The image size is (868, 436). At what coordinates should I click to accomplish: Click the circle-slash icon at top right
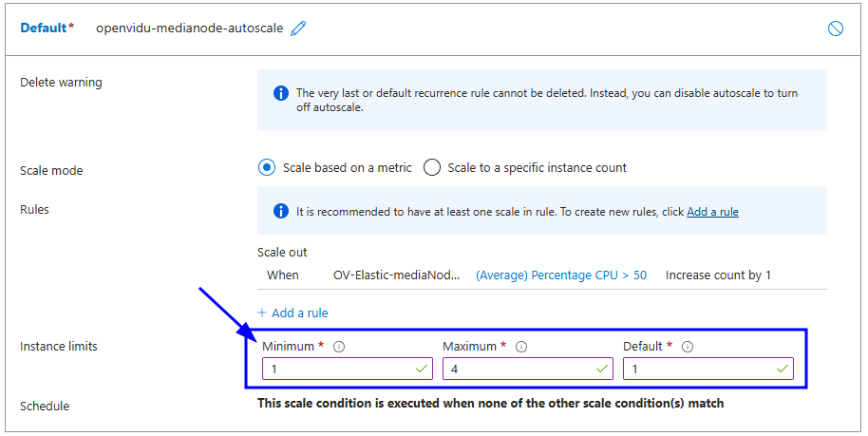click(836, 28)
